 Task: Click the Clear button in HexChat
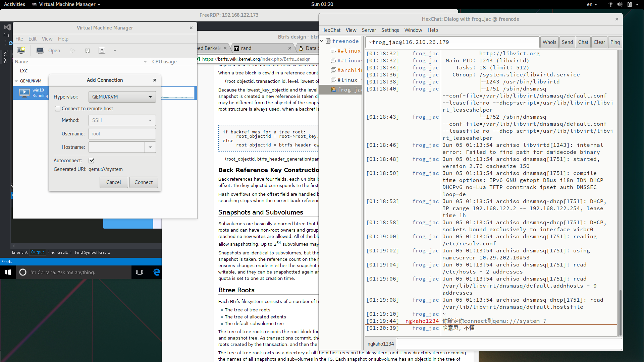click(x=599, y=42)
